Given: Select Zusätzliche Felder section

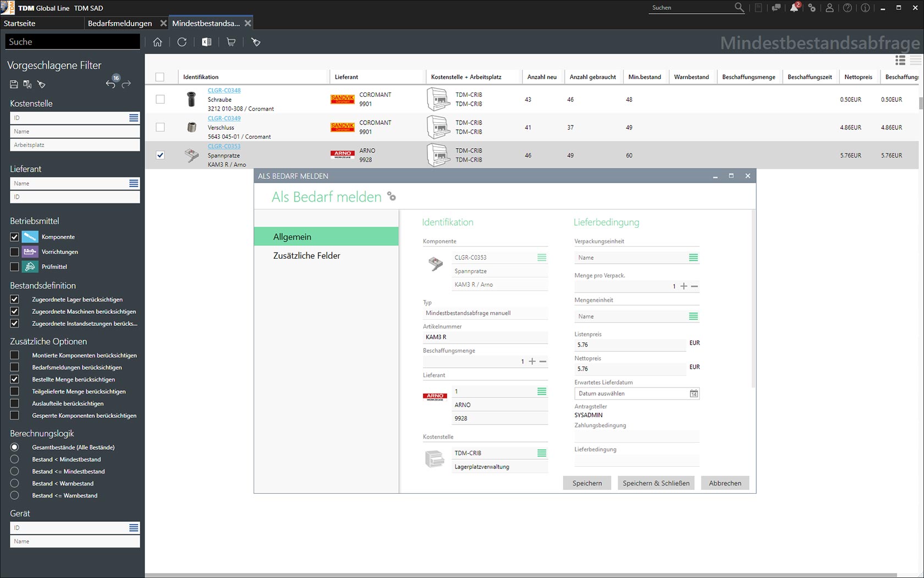Looking at the screenshot, I should (x=326, y=255).
